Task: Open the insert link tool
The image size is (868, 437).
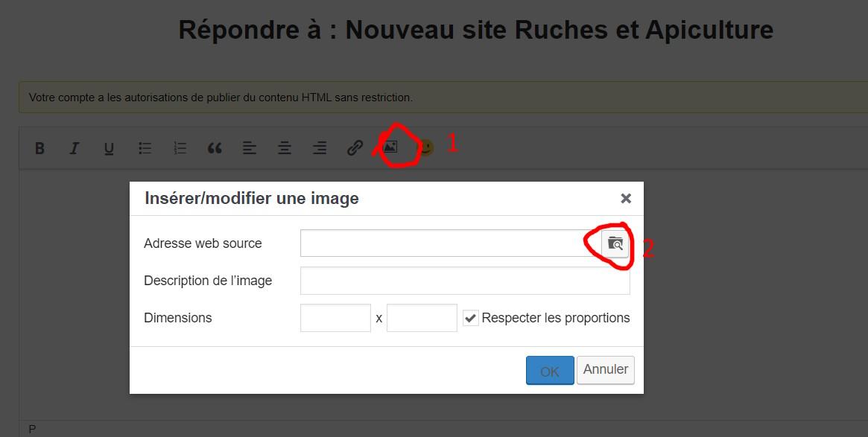Action: (355, 148)
